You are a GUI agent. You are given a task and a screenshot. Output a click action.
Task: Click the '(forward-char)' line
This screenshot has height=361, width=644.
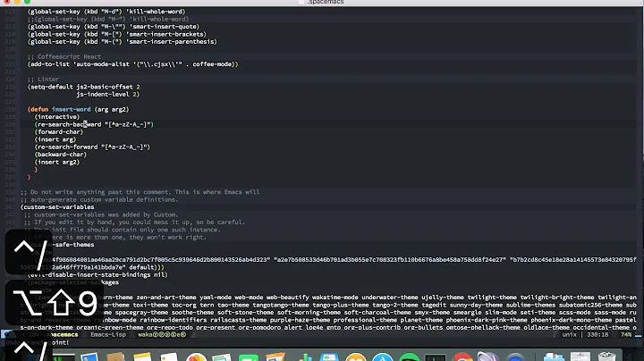click(59, 131)
